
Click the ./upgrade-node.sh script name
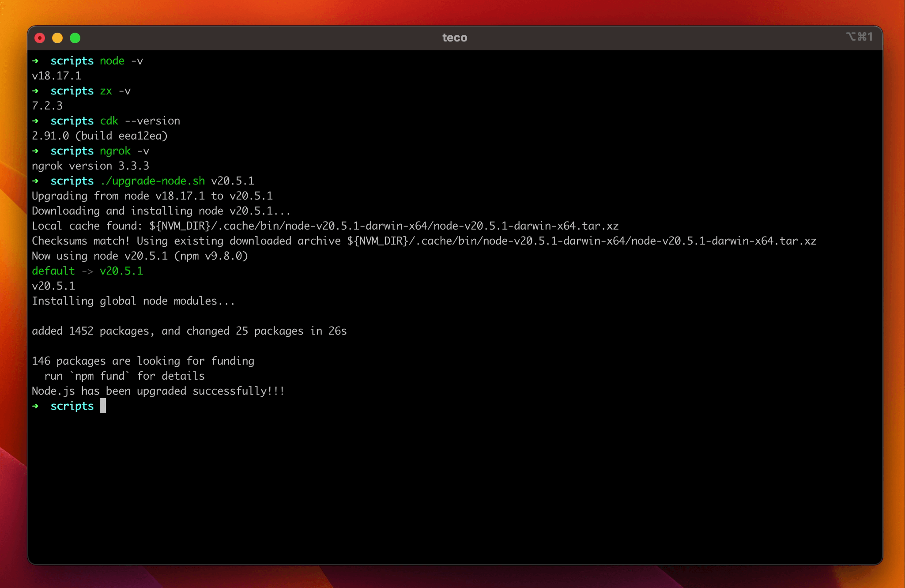[x=152, y=181]
